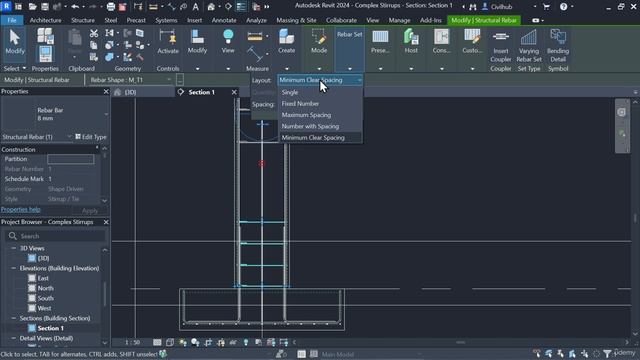Click the Customize numbering tool
This screenshot has width=640, height=360.
click(472, 42)
